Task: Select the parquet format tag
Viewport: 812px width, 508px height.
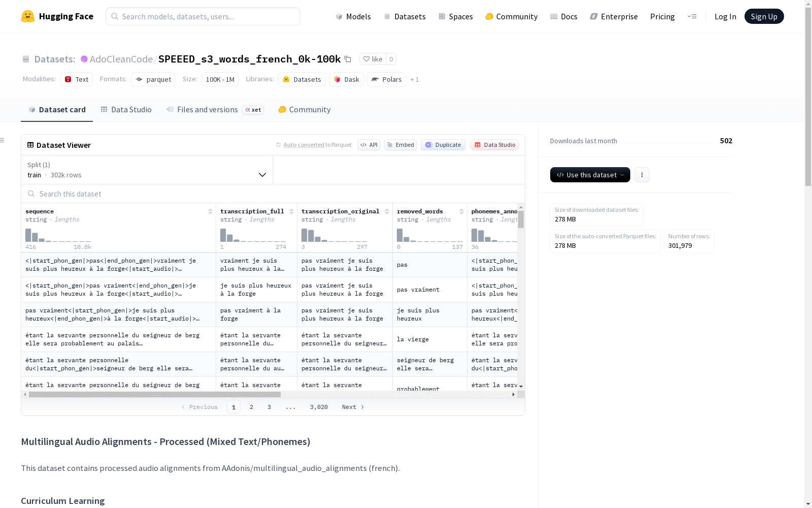Action: coord(153,79)
